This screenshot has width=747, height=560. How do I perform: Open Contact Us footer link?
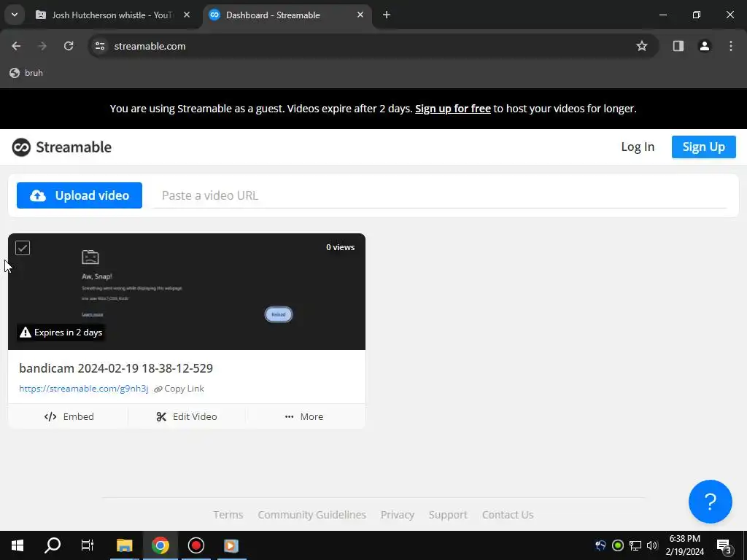[x=508, y=515]
